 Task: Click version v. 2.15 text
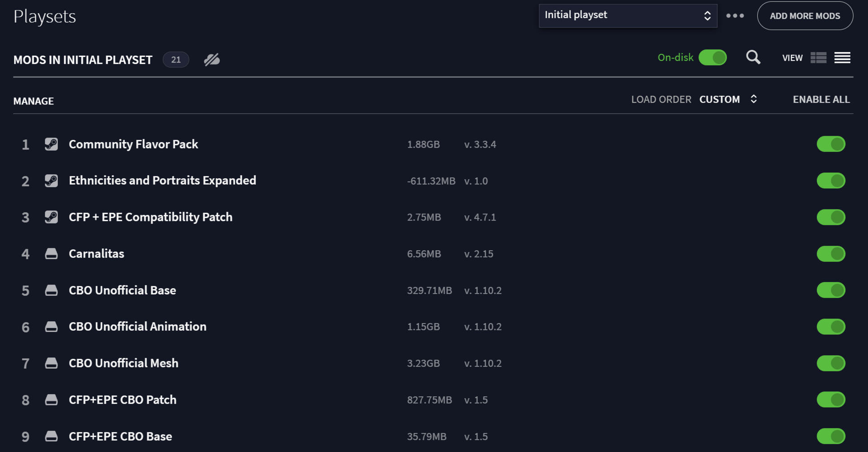pyautogui.click(x=479, y=254)
